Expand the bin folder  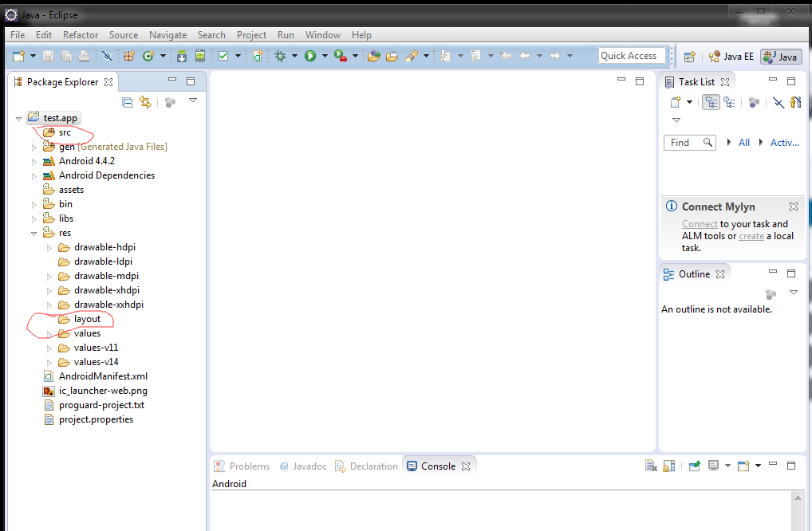click(x=34, y=205)
